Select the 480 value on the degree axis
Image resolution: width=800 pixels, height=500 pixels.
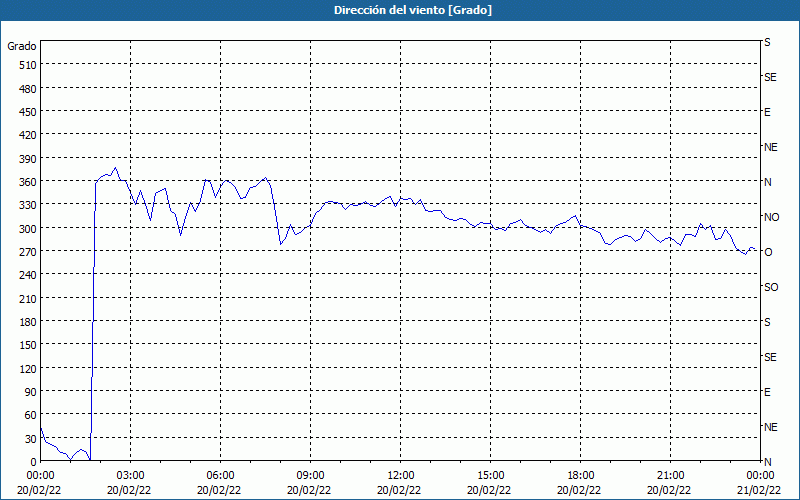tap(28, 88)
